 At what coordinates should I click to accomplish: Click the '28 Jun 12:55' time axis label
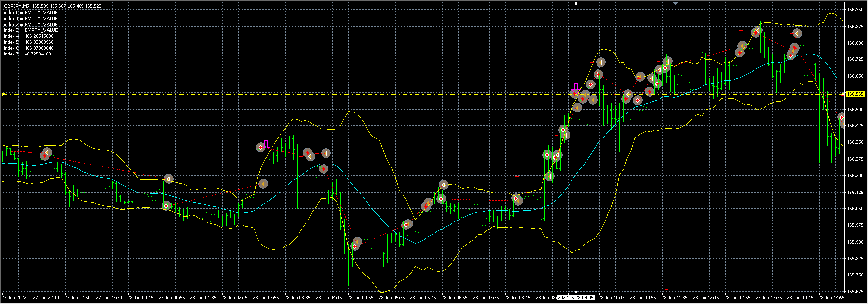point(737,297)
